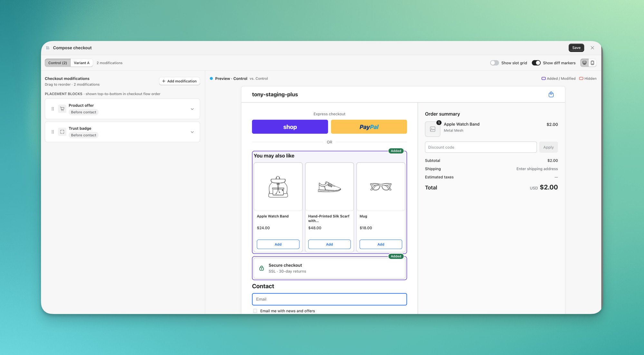Click the PayPal express button
Screen dimensions: 644x355
pyautogui.click(x=369, y=127)
